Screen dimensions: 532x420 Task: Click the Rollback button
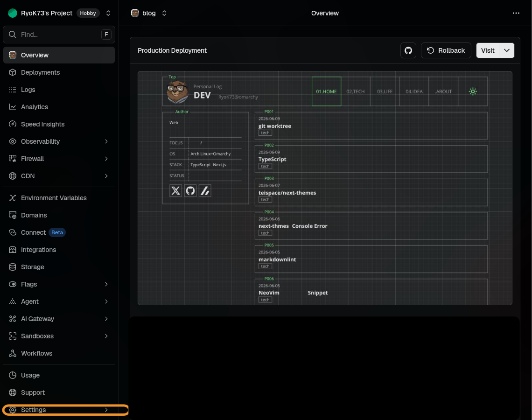click(446, 50)
